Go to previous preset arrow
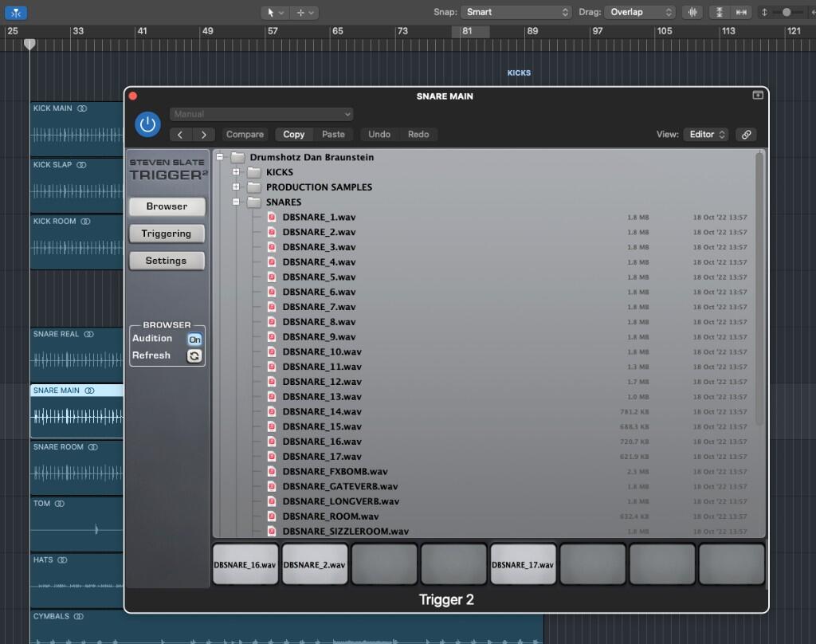 (x=180, y=135)
